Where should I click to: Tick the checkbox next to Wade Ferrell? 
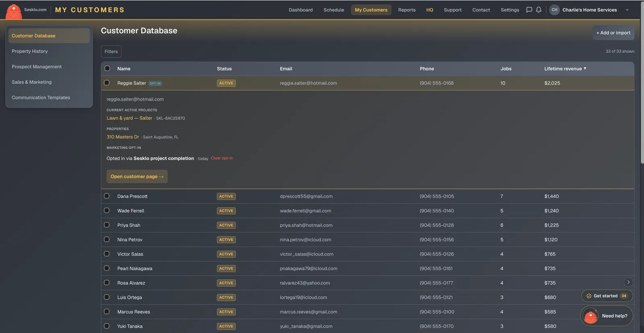(x=107, y=211)
